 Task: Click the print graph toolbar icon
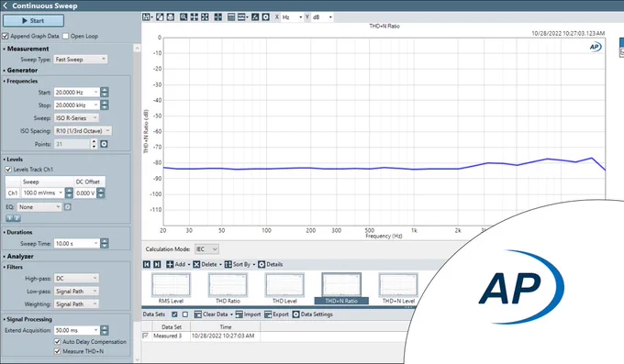click(171, 17)
